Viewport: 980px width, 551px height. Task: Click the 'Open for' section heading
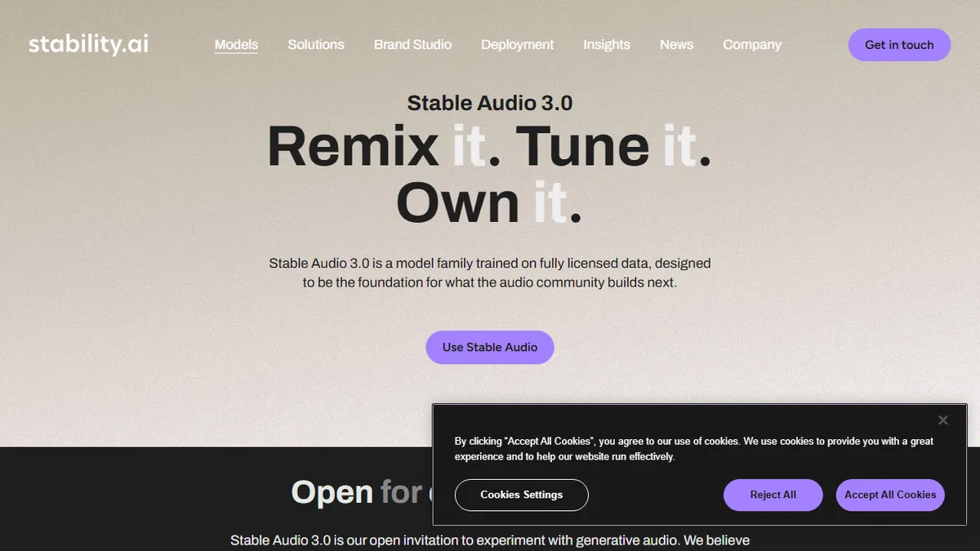362,492
